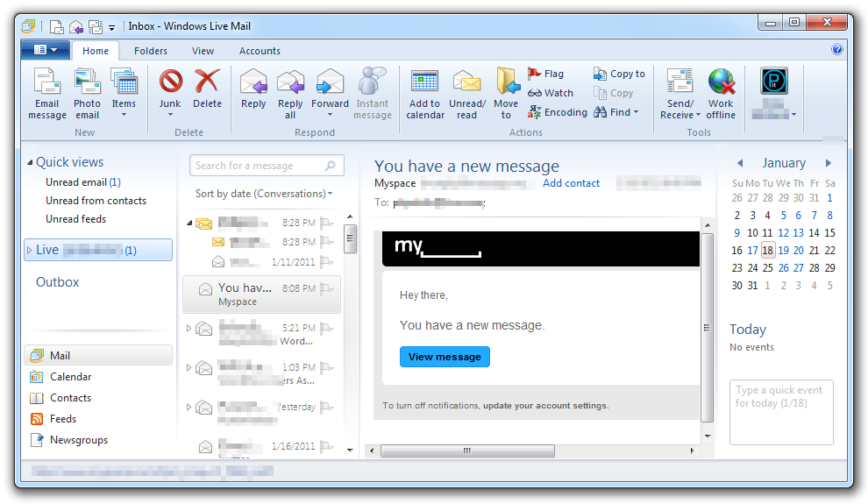Open the Encoding option
Screen dimensions: 868x504
coord(558,112)
